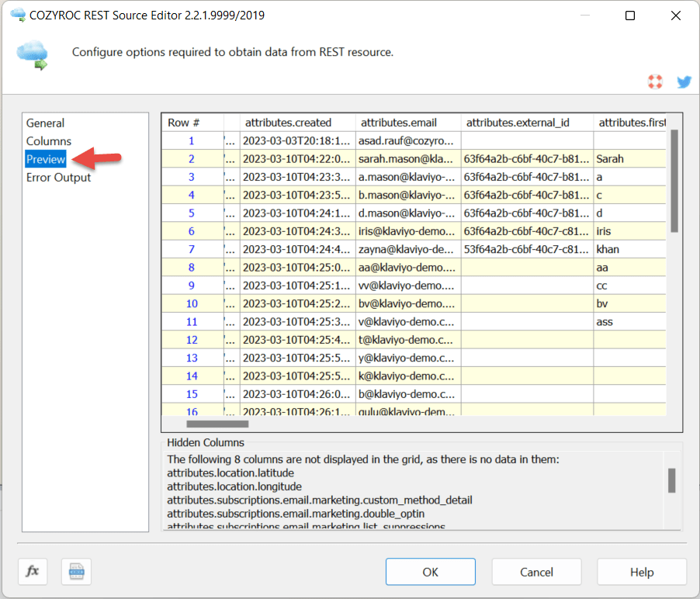Click the attributes.email column header

coord(408,123)
